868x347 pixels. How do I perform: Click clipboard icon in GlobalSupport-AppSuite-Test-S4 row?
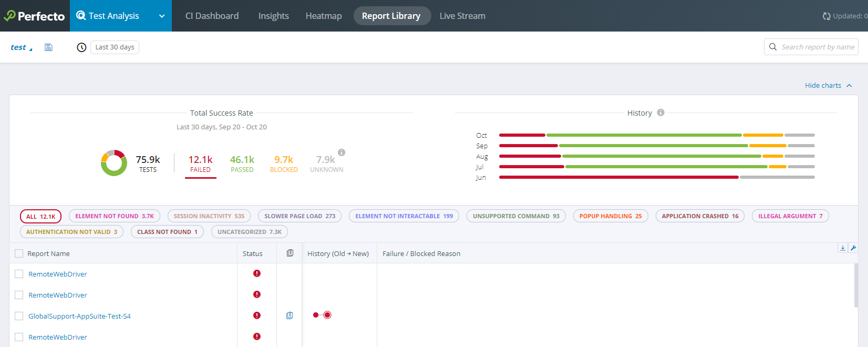[290, 315]
